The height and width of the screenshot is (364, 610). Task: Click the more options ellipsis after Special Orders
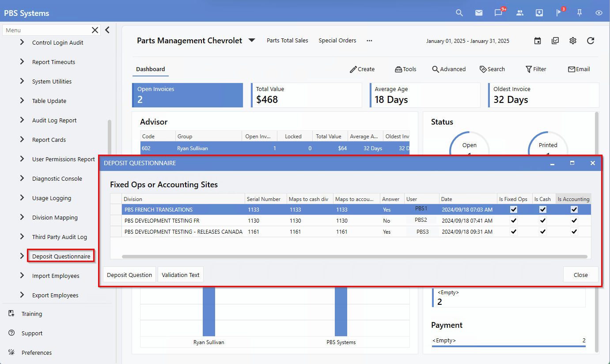(x=369, y=41)
